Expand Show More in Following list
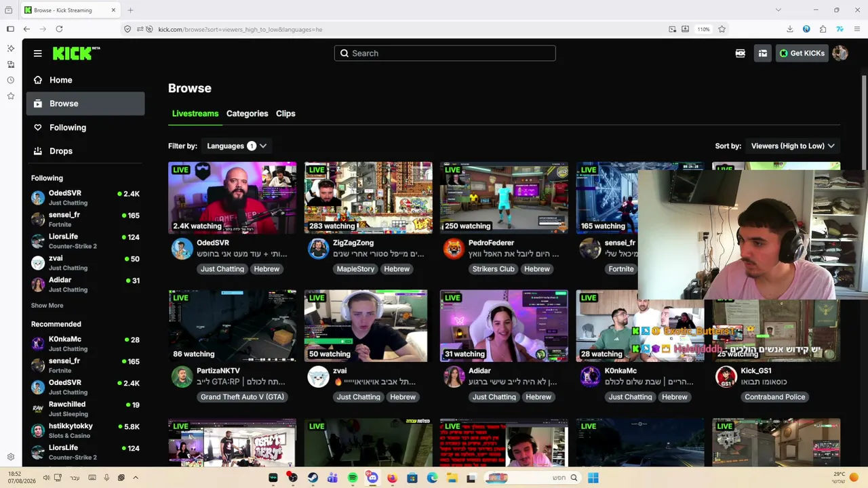Viewport: 868px width, 488px height. [47, 306]
